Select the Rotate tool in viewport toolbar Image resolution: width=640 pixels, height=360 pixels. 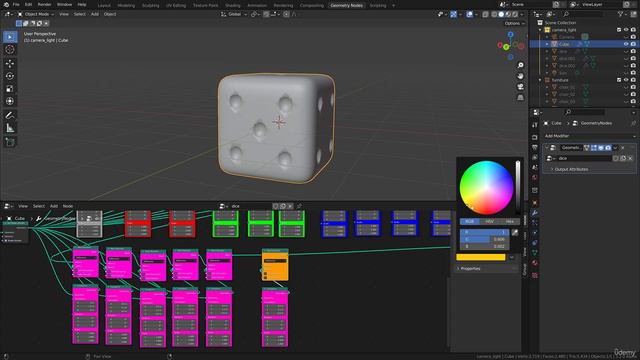(x=10, y=76)
